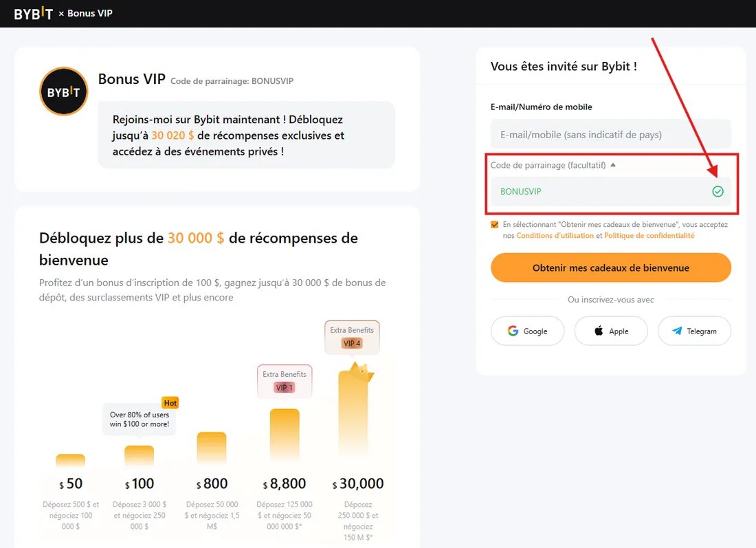Click the orange 30 000 $ heading amount
The image size is (756, 548).
tap(196, 238)
